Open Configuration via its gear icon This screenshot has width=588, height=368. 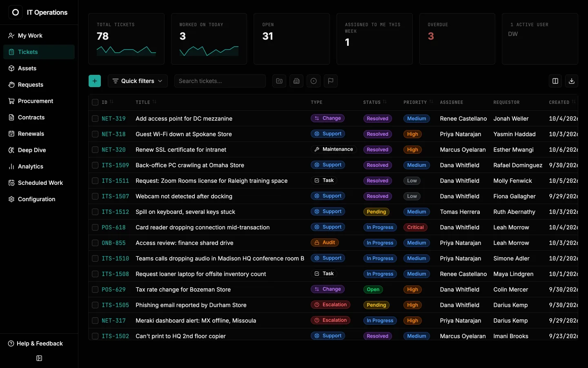11,199
